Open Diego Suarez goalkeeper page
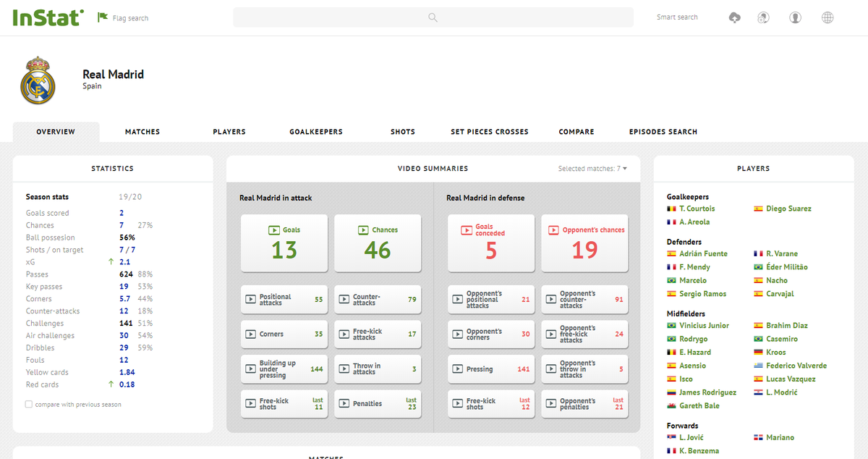868x459 pixels. (788, 209)
